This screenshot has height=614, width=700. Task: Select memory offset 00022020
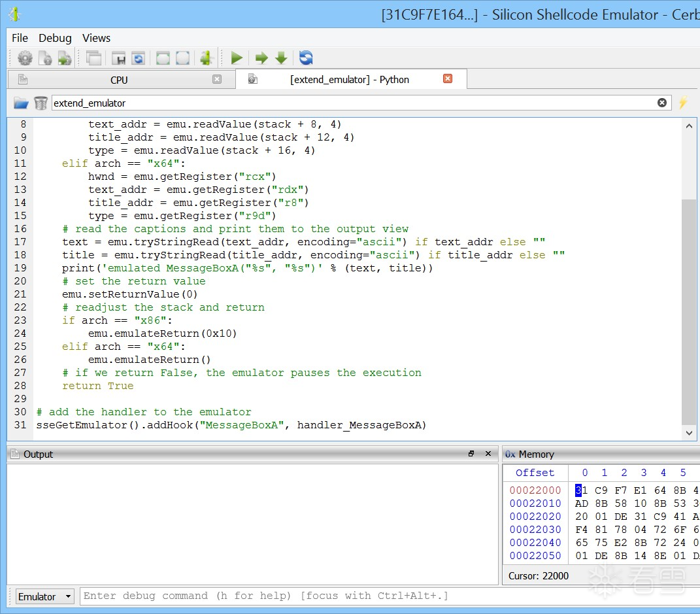535,516
